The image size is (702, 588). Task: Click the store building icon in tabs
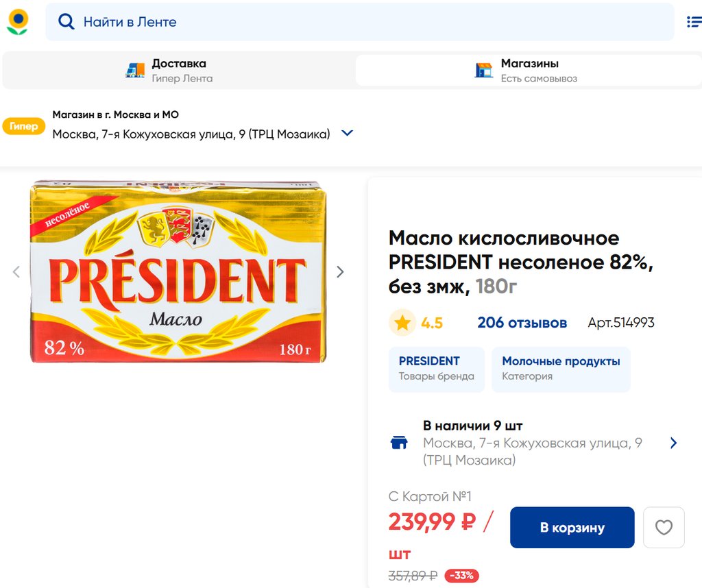(484, 70)
